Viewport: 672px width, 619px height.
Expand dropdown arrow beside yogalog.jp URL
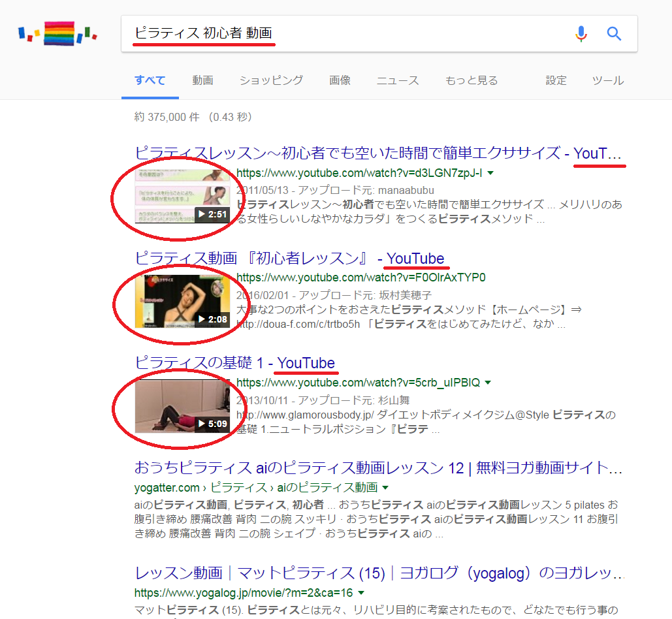click(x=361, y=593)
